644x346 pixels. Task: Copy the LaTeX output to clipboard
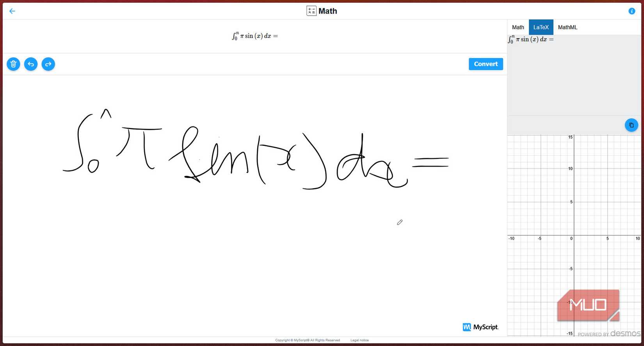[x=631, y=125]
